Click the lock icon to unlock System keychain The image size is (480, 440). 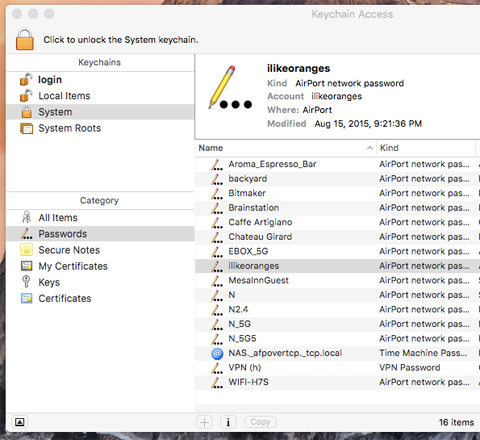(x=25, y=40)
